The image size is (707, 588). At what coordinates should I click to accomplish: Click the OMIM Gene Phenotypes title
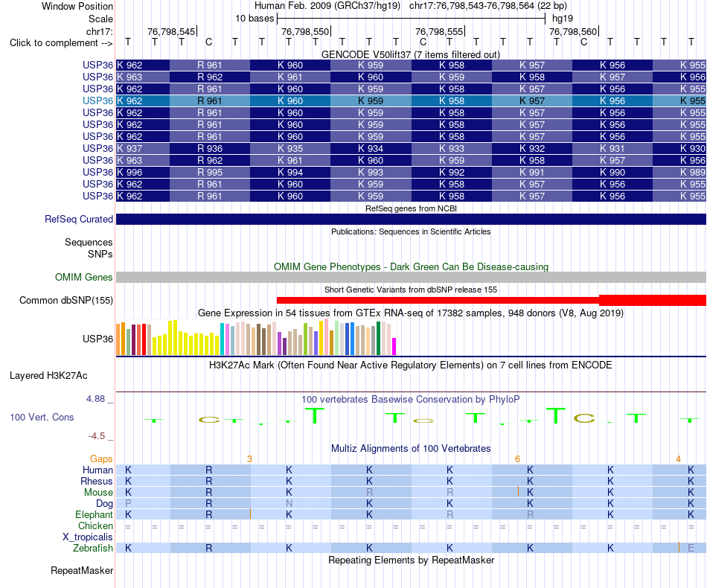(x=411, y=266)
